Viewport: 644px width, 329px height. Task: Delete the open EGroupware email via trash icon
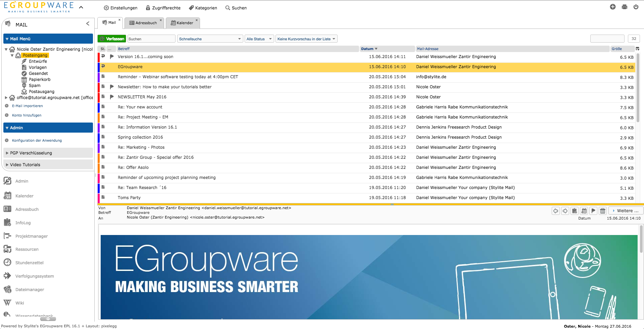click(x=603, y=211)
